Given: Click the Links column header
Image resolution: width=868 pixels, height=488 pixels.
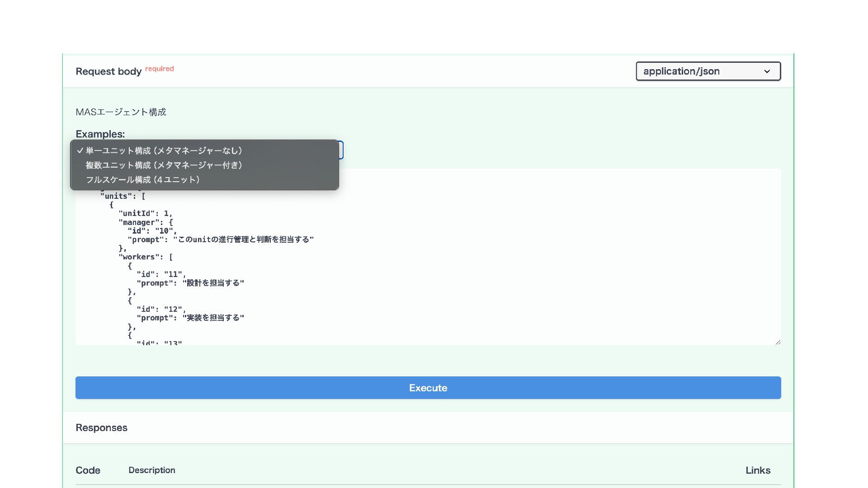Looking at the screenshot, I should click(x=758, y=470).
